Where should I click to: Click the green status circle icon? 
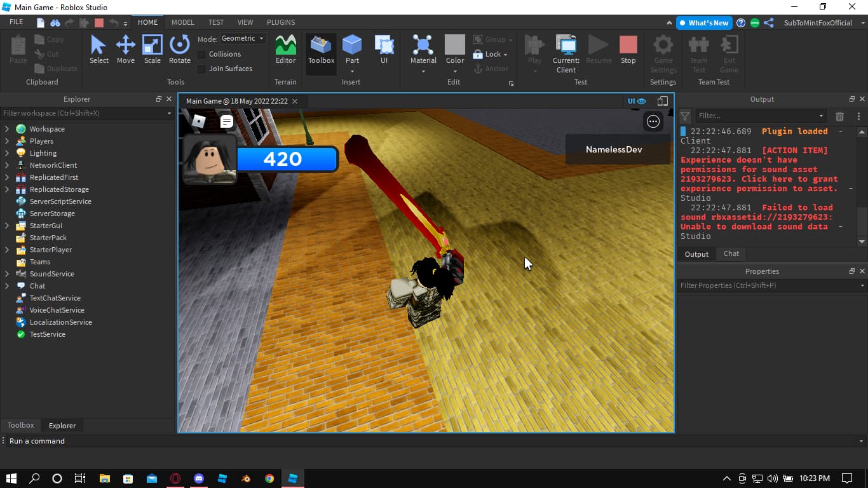point(755,23)
